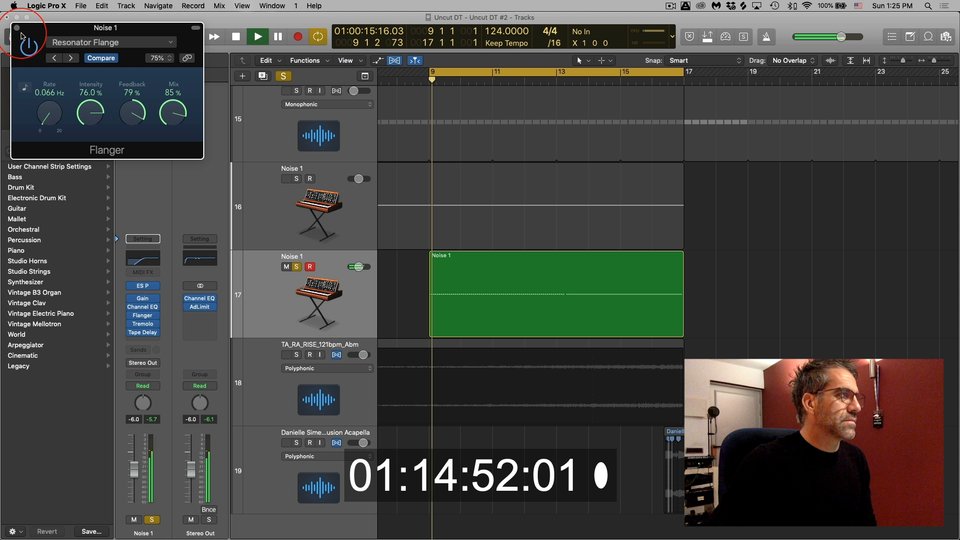960x540 pixels.
Task: Select the green Noise 1 region
Action: click(x=557, y=294)
